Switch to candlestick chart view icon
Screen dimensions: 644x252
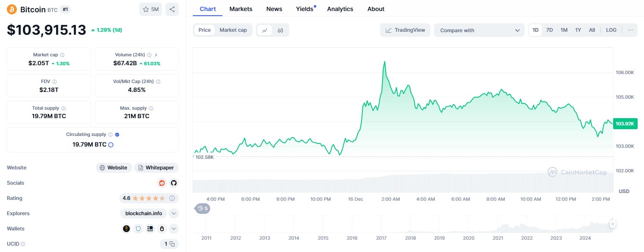[280, 30]
